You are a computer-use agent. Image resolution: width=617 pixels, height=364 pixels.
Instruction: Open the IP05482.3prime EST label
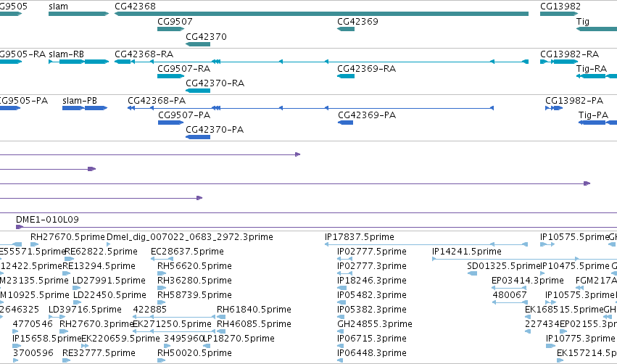372,296
